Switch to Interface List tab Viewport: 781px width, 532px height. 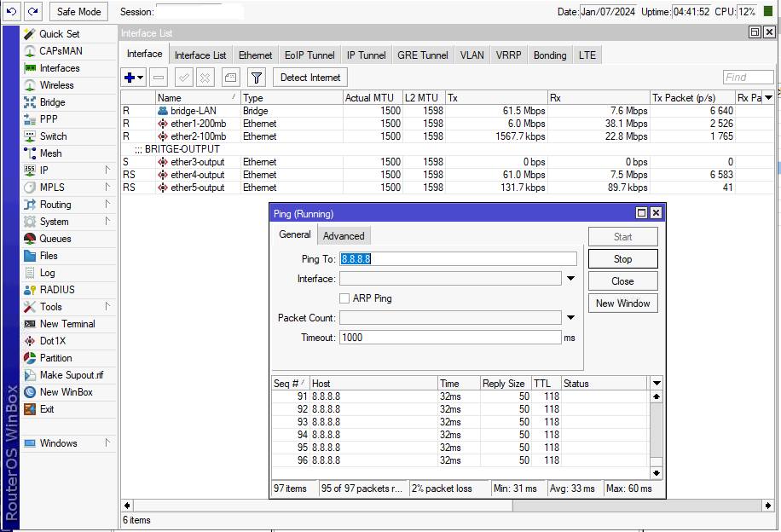pyautogui.click(x=200, y=55)
